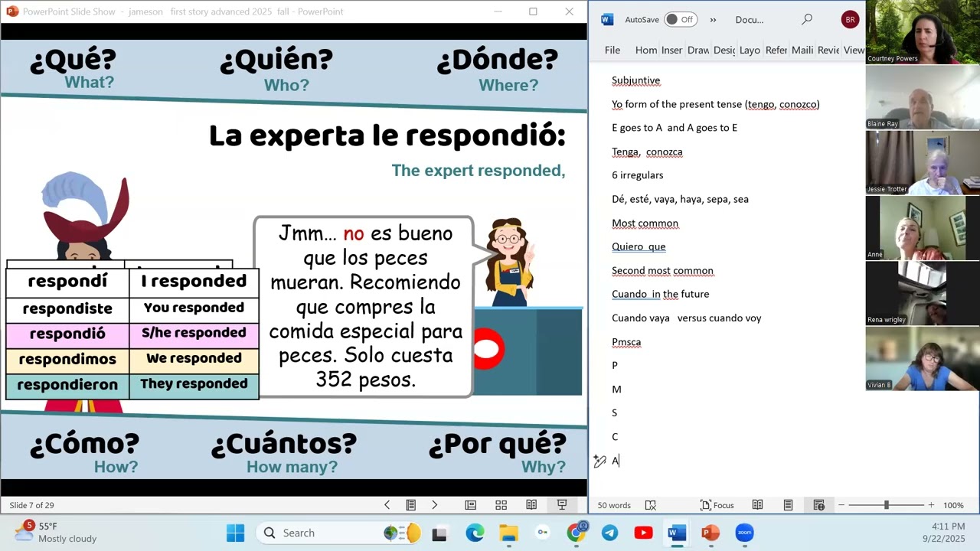980x551 pixels.
Task: Open File Explorer from the taskbar
Action: click(508, 533)
